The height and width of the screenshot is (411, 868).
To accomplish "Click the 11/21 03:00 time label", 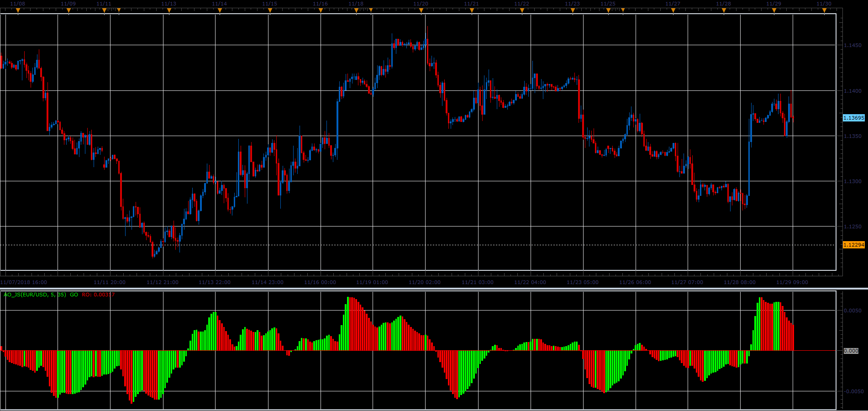I will (x=478, y=282).
